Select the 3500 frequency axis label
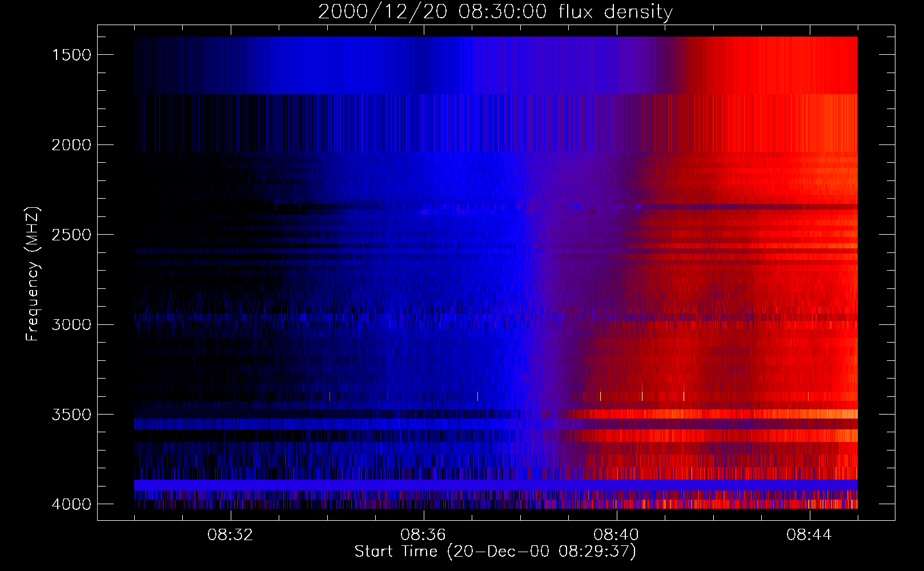 (71, 415)
